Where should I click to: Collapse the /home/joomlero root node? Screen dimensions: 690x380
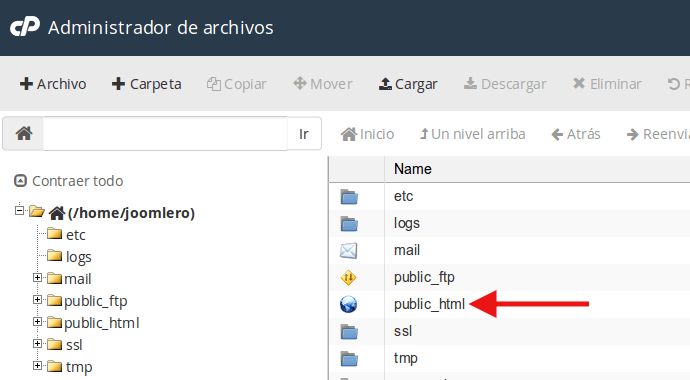tap(19, 211)
